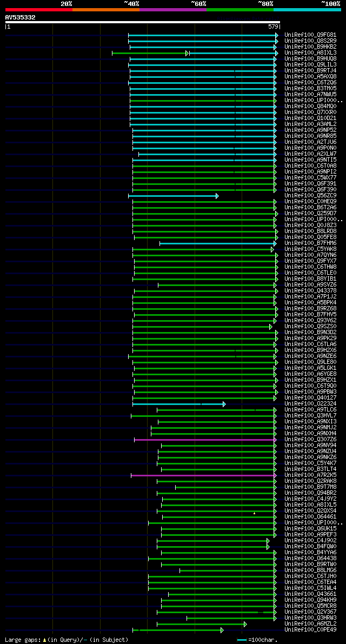The width and height of the screenshot is (346, 644).
Task: Open hit UniRef100_B8LRD8
Action: [310, 231]
